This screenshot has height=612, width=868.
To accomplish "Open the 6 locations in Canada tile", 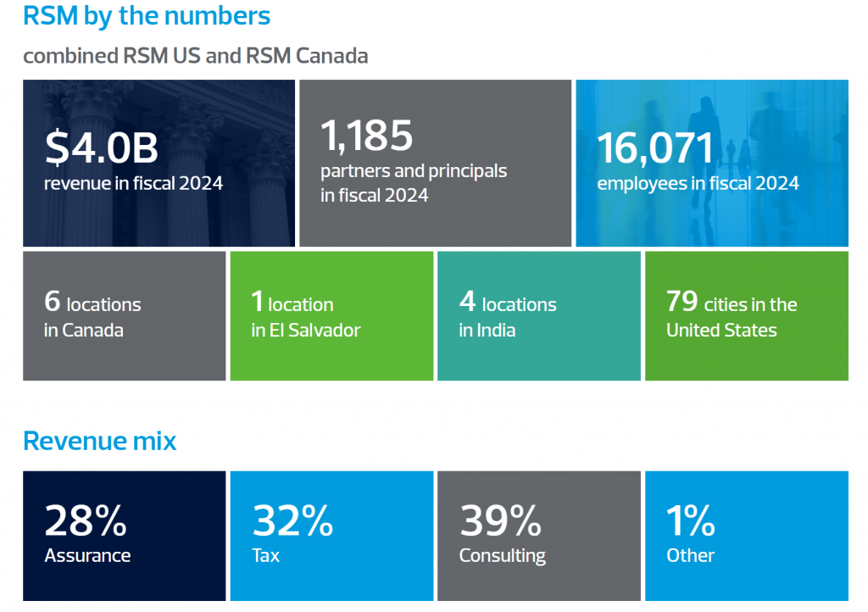I will (124, 316).
